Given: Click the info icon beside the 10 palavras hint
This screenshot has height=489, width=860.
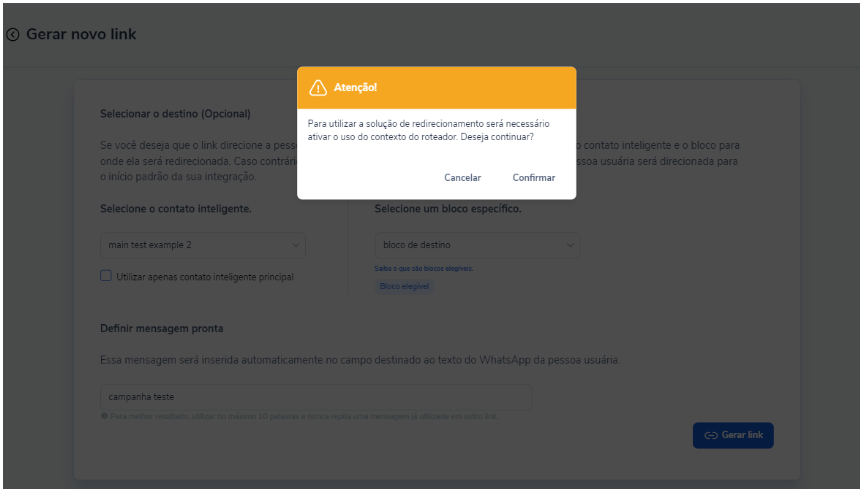Looking at the screenshot, I should click(x=104, y=416).
